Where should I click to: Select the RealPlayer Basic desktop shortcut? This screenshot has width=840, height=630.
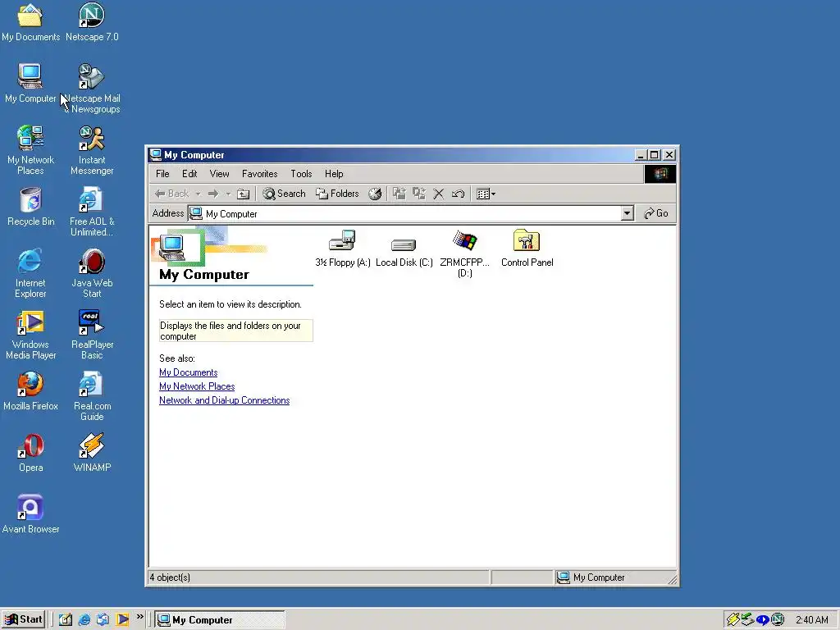pyautogui.click(x=92, y=336)
